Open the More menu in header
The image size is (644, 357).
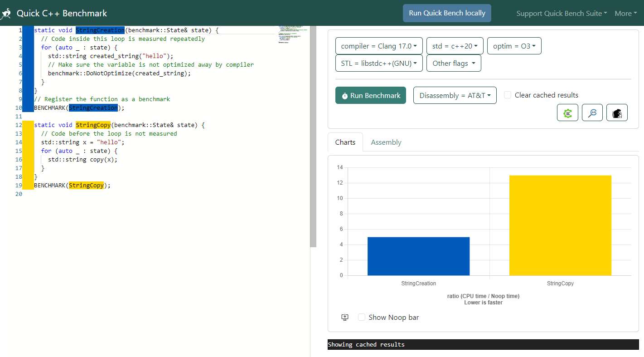click(625, 14)
